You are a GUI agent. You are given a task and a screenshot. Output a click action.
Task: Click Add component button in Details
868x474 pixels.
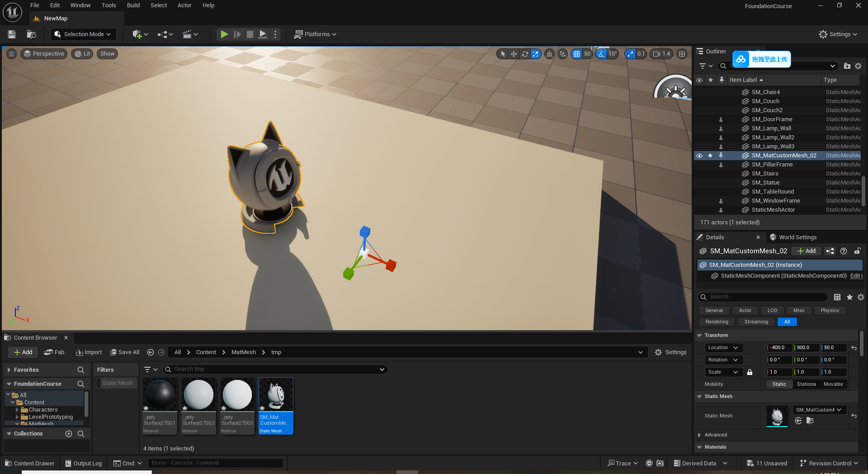click(807, 251)
